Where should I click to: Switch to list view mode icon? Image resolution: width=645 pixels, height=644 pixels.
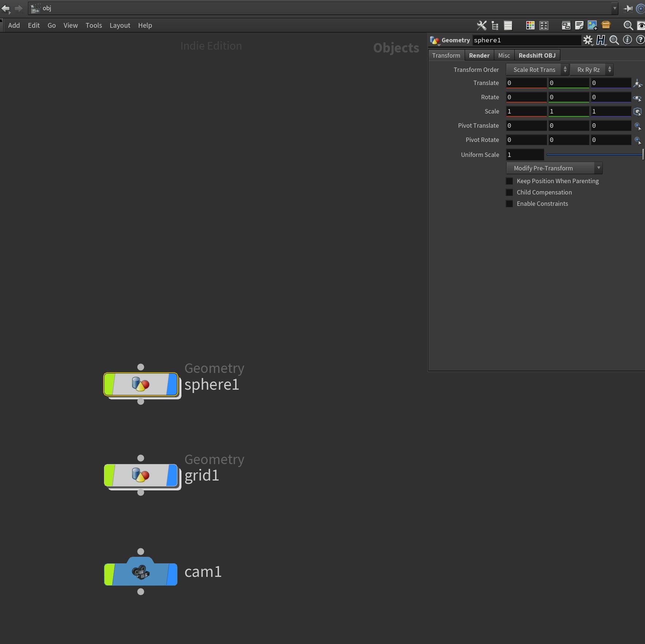[x=508, y=25]
